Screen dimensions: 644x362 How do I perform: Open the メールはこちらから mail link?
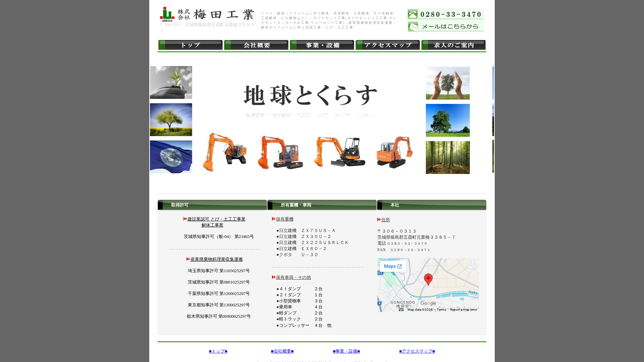click(445, 26)
